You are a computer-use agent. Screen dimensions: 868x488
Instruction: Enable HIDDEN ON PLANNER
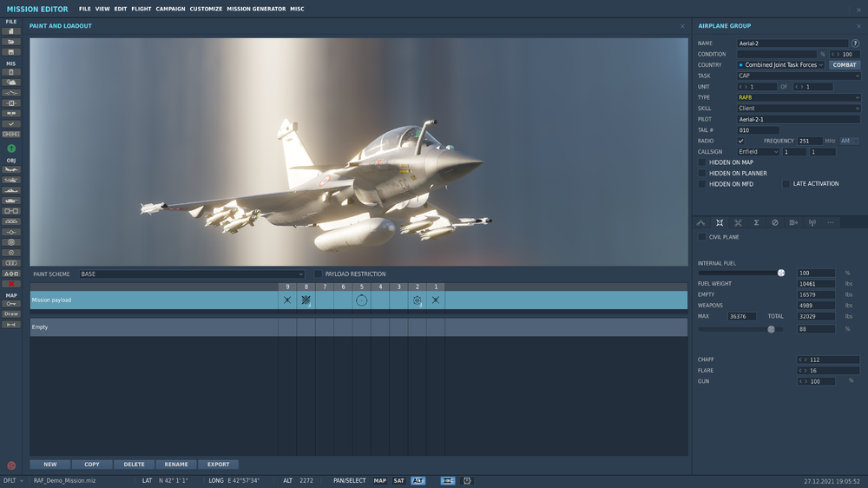702,174
